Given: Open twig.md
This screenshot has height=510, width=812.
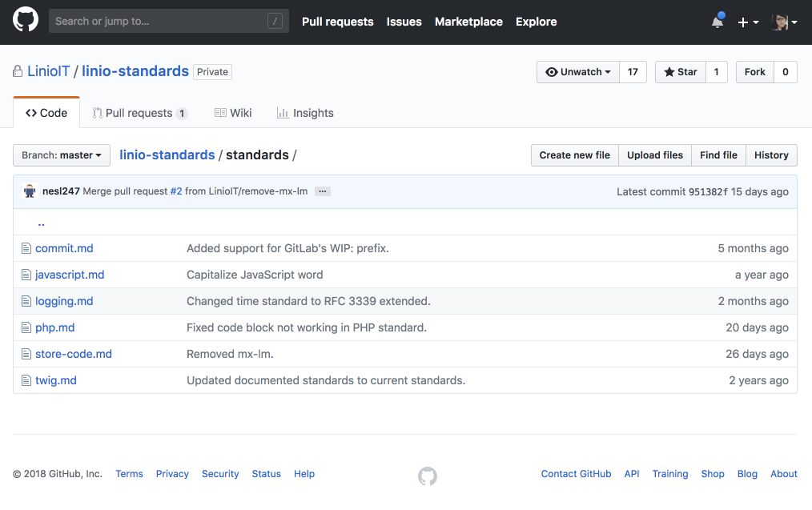Looking at the screenshot, I should 56,380.
